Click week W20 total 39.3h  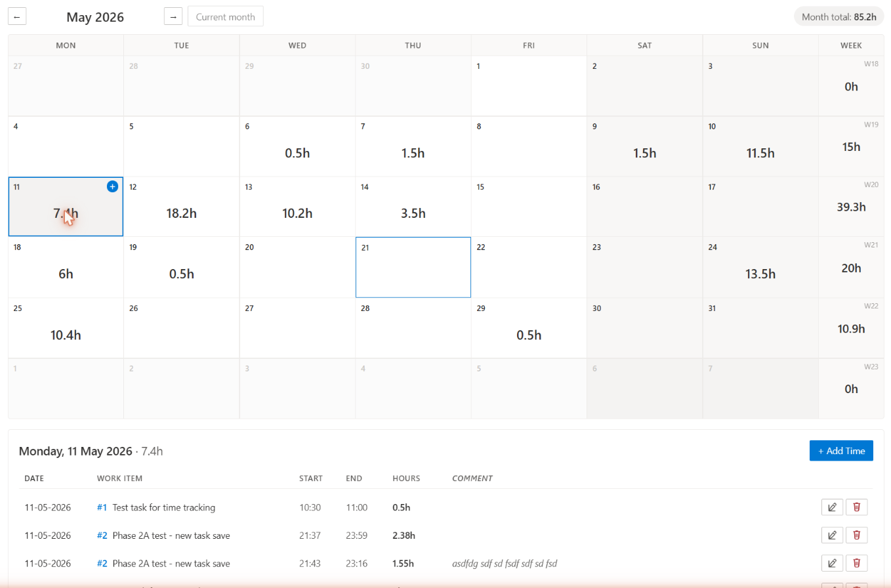pos(851,207)
